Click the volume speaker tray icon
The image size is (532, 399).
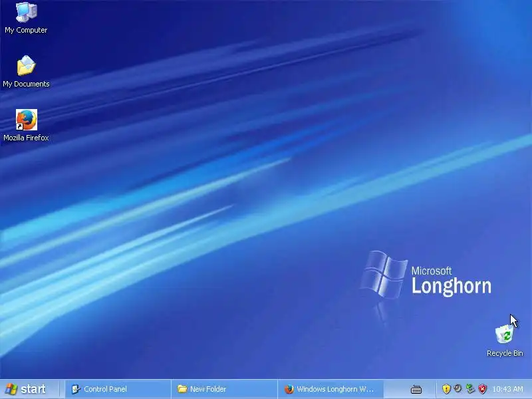click(x=458, y=388)
